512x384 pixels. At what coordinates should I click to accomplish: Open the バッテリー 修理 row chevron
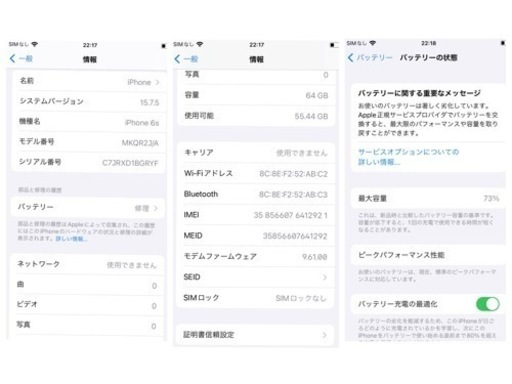tap(156, 208)
